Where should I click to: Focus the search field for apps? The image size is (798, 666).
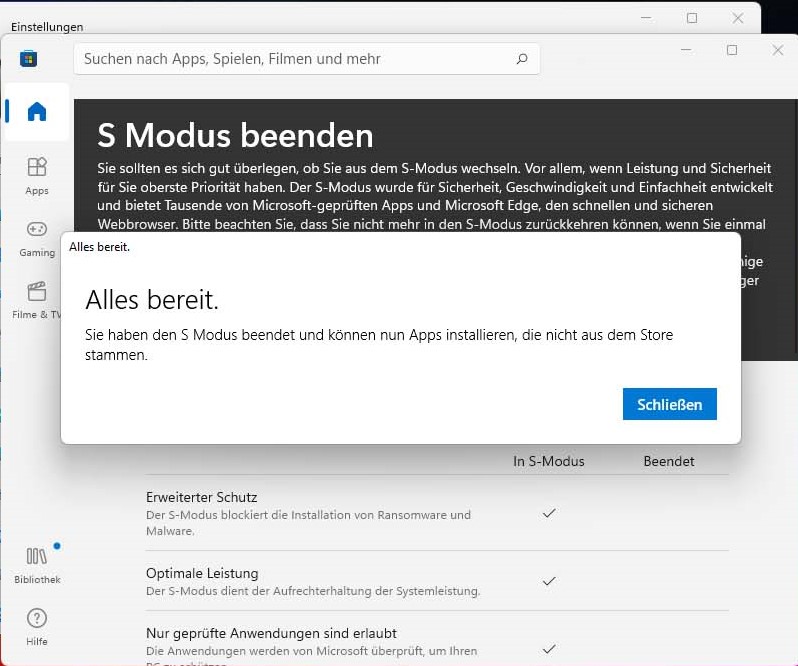coord(306,59)
